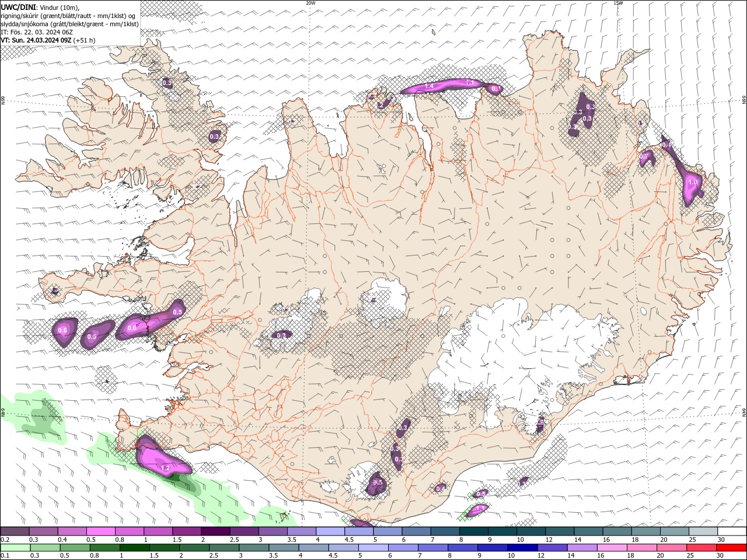The height and width of the screenshot is (560, 747).
Task: Pick the light grey 25 swatch, top scale
Action: [703, 531]
